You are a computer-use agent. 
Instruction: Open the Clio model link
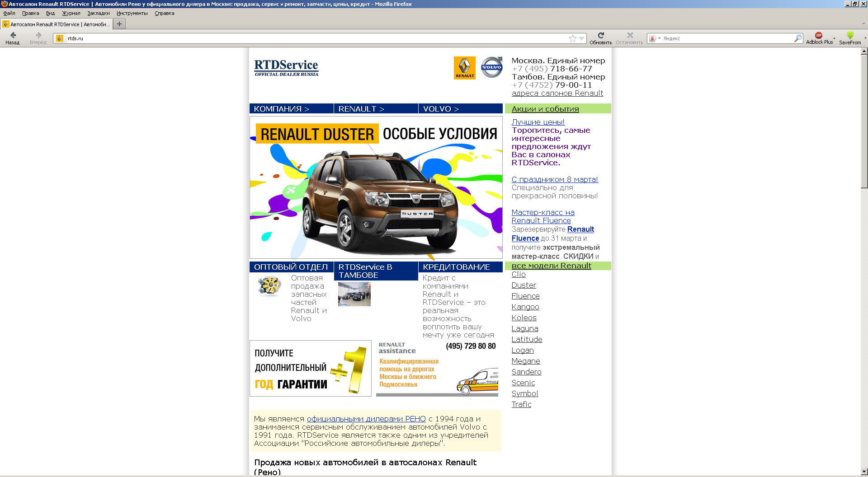pos(519,274)
